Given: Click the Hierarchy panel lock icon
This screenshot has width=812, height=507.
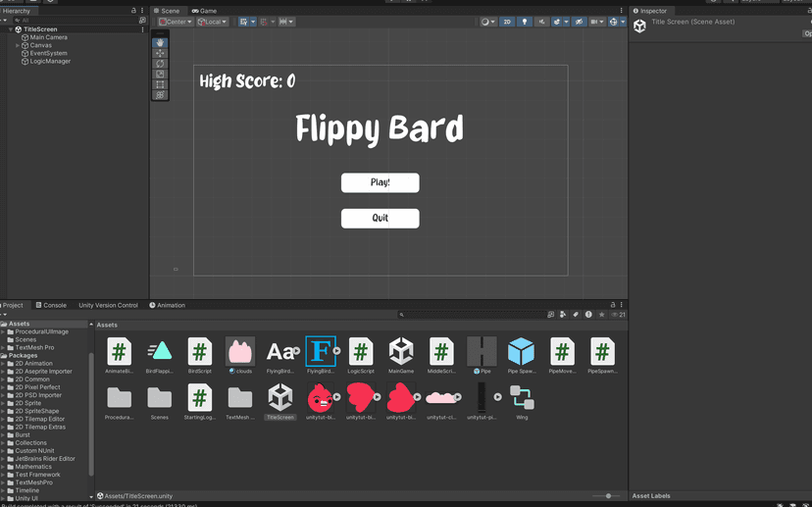Looking at the screenshot, I should coord(133,11).
